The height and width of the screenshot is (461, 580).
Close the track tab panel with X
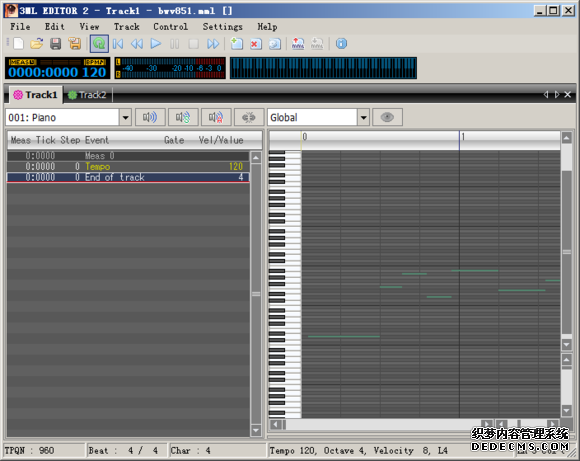click(567, 95)
